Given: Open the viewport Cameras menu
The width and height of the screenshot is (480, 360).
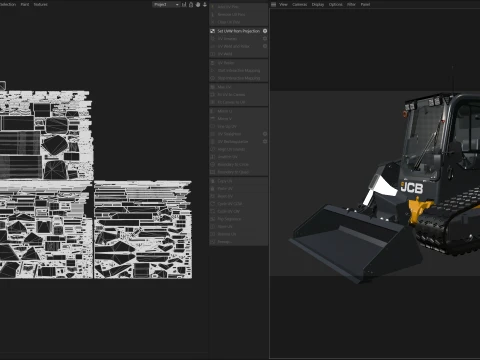Looking at the screenshot, I should (x=300, y=4).
